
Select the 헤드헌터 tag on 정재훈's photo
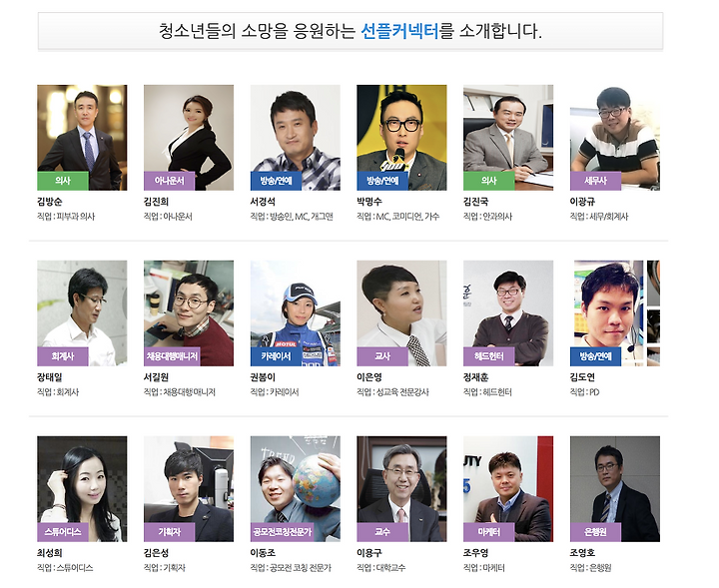[x=488, y=356]
